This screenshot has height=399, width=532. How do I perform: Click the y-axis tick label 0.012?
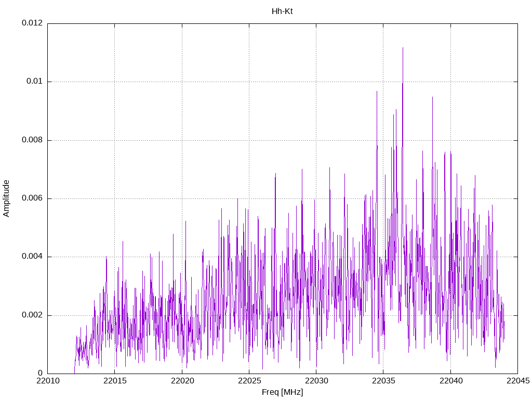coord(32,23)
